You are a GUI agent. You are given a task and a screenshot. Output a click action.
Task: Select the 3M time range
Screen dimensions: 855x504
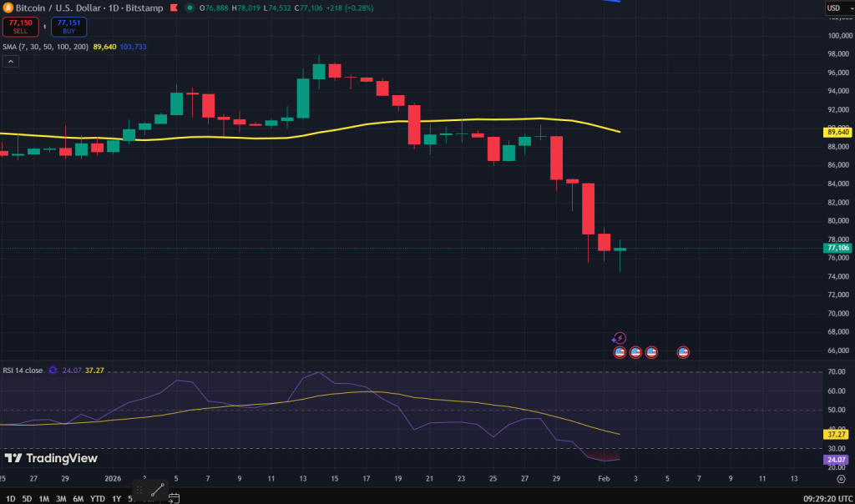[x=61, y=498]
